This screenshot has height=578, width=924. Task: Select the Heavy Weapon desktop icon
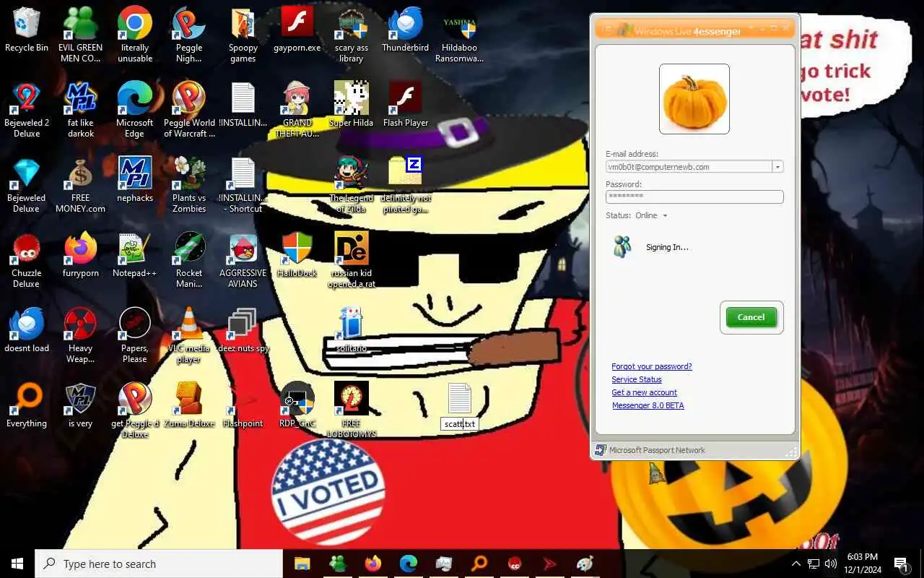tap(81, 335)
